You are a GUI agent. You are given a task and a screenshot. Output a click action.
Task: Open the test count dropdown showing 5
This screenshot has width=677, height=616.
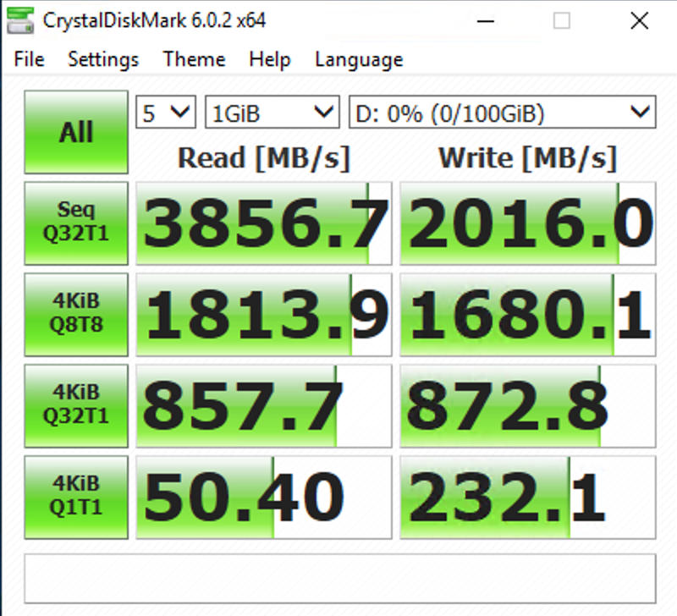point(166,113)
